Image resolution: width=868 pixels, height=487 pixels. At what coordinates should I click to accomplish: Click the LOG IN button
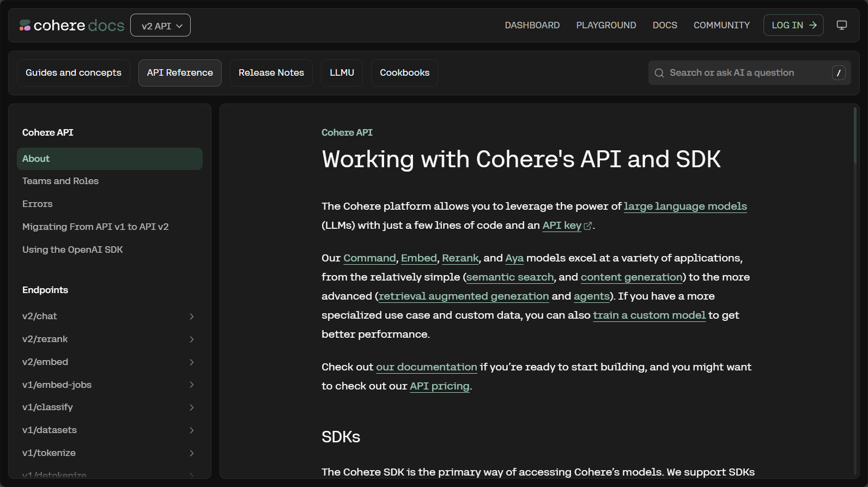793,25
